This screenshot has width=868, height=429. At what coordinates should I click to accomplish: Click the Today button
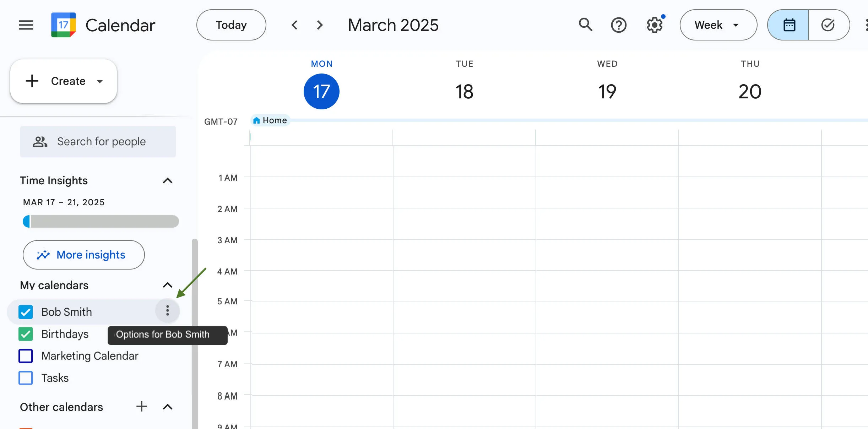click(231, 25)
